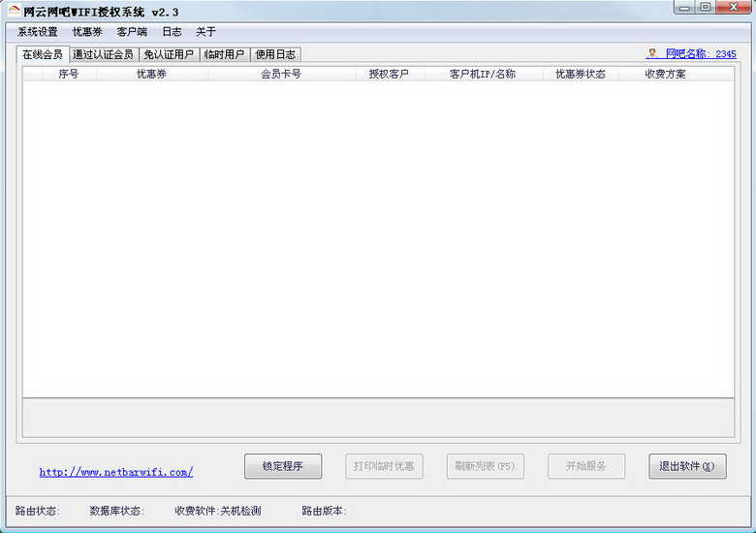Screen dimensions: 756x533
Task: Click the 数据库状态 status label
Action: coord(116,511)
